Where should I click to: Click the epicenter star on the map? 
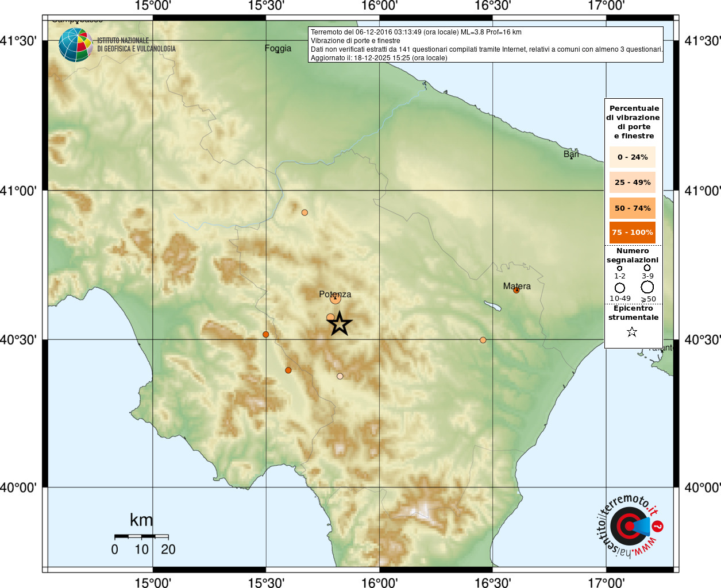pyautogui.click(x=340, y=324)
